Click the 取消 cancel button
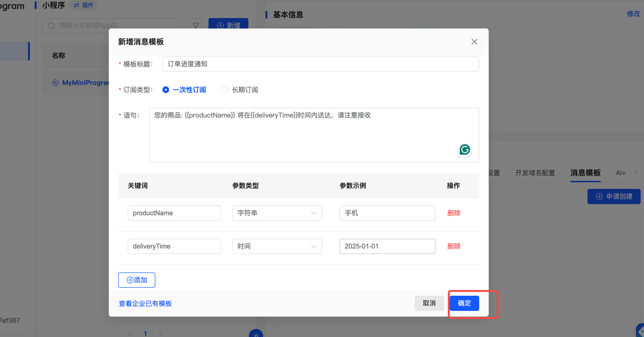Screen dimensions: 644x337 429,303
